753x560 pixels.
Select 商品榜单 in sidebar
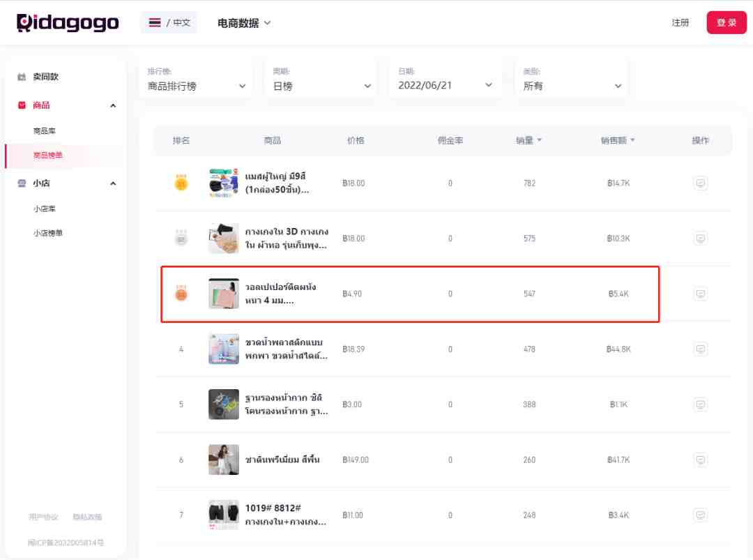(x=47, y=155)
